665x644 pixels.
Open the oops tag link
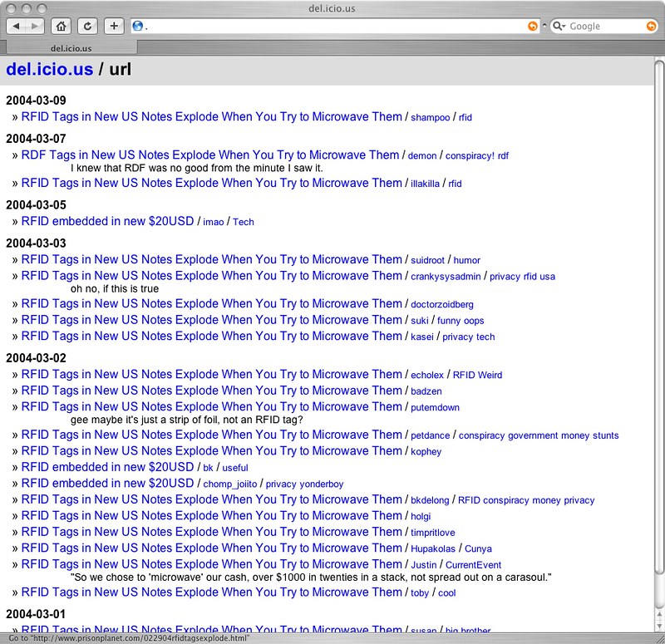474,321
